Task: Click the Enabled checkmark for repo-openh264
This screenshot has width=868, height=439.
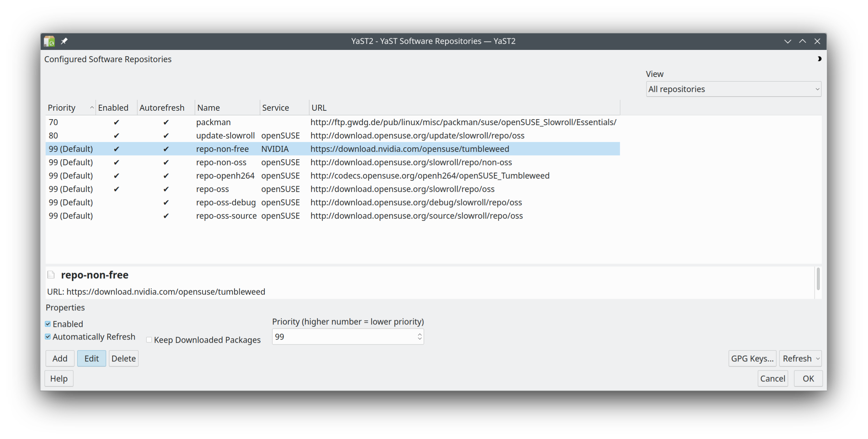Action: click(x=116, y=176)
